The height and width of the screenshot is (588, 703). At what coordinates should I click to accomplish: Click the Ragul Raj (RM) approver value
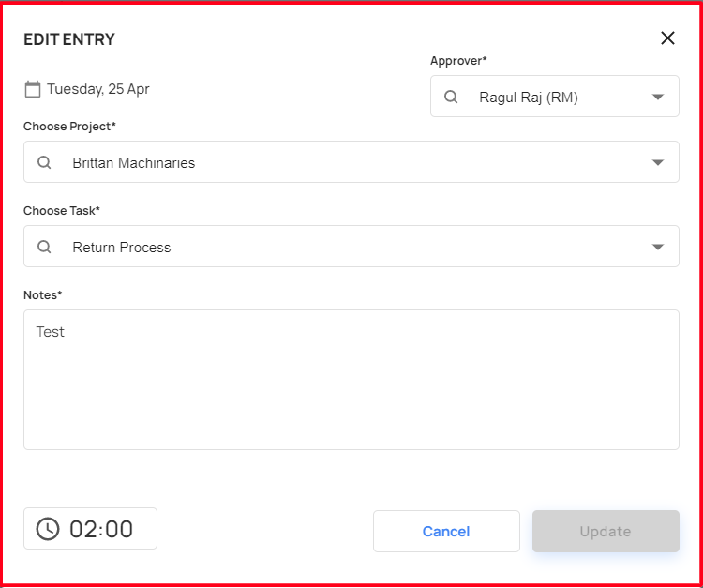529,98
